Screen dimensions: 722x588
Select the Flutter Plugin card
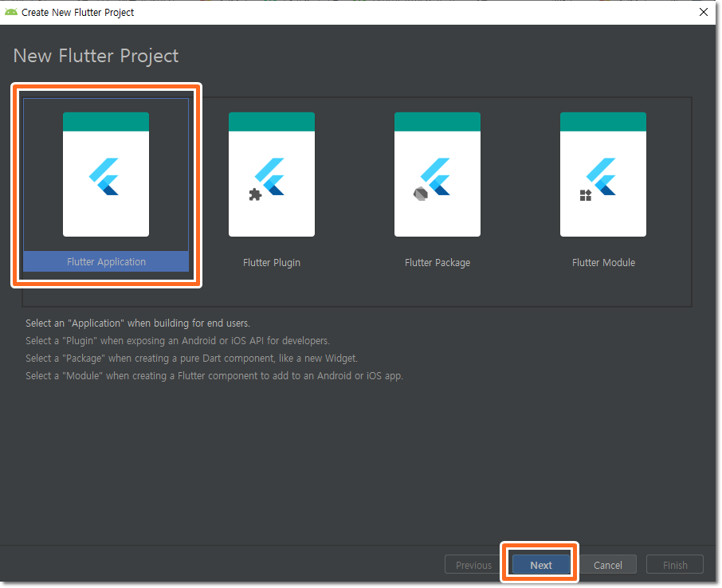click(272, 174)
